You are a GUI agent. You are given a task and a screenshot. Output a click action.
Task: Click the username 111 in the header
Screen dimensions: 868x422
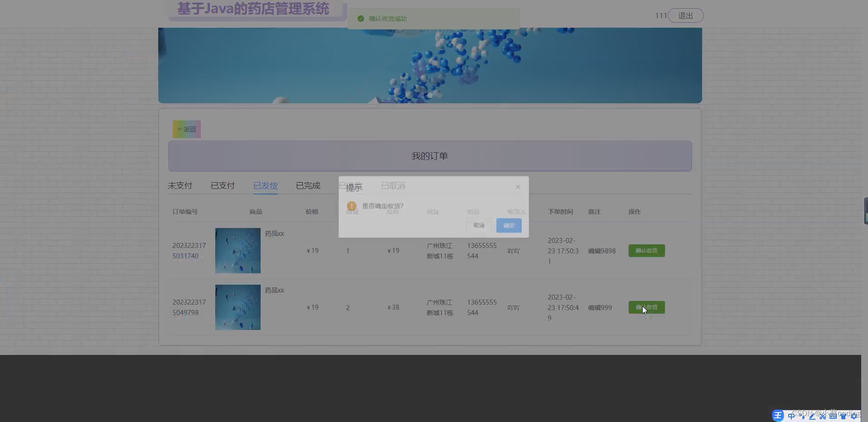[x=661, y=15]
